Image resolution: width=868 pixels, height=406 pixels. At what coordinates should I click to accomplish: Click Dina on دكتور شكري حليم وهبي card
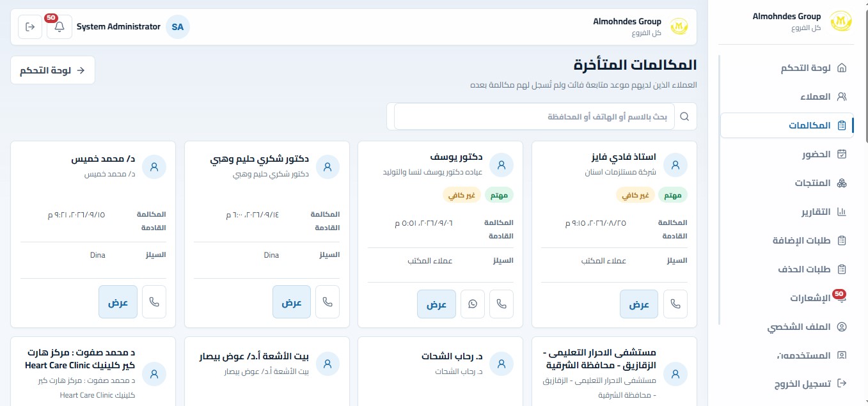pos(271,255)
